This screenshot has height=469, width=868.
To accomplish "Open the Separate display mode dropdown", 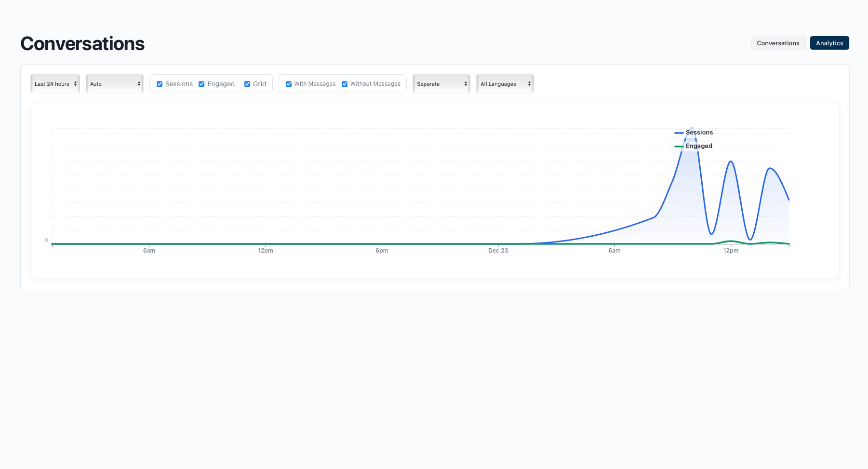I will click(x=441, y=83).
